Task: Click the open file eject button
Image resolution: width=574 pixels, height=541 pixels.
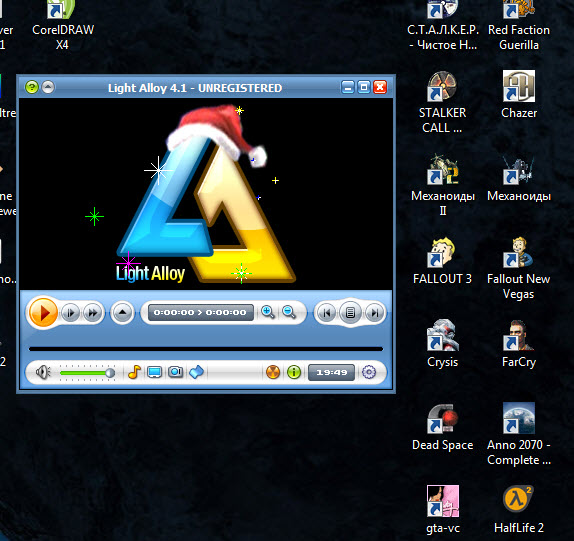Action: [122, 313]
